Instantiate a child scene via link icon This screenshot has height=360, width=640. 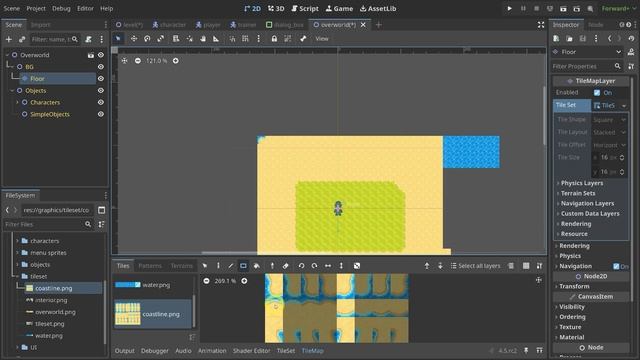pos(22,39)
